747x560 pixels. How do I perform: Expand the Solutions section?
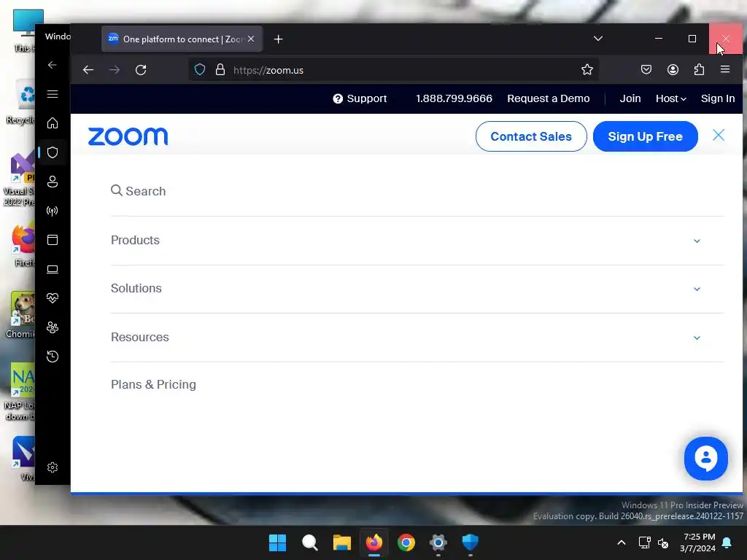417,289
